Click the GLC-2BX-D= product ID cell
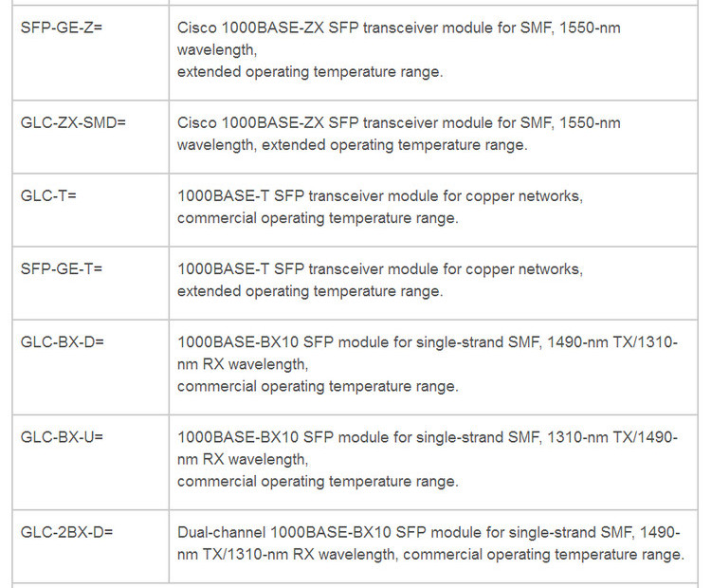This screenshot has width=711, height=588. coord(66,532)
